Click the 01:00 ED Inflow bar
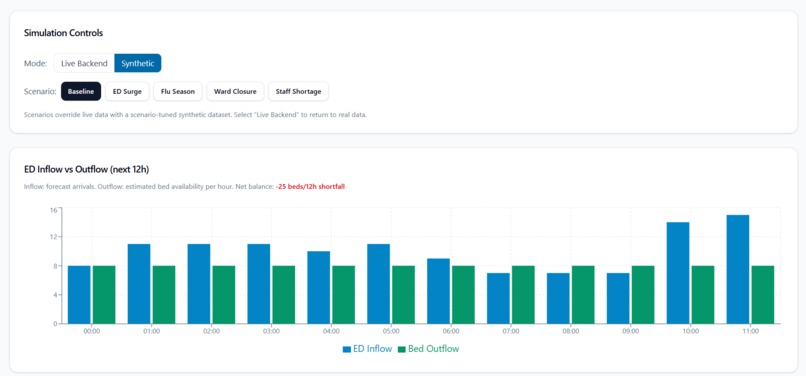Image resolution: width=806 pixels, height=376 pixels. click(x=139, y=284)
